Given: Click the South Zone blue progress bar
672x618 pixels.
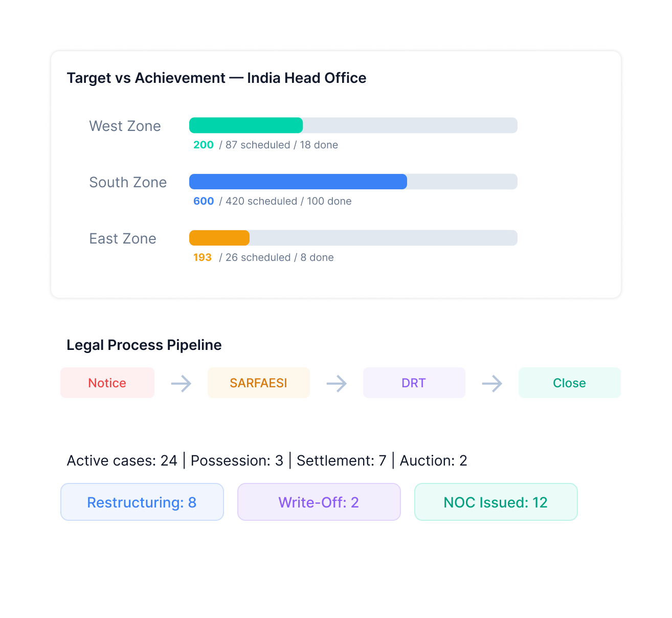Looking at the screenshot, I should pos(298,182).
